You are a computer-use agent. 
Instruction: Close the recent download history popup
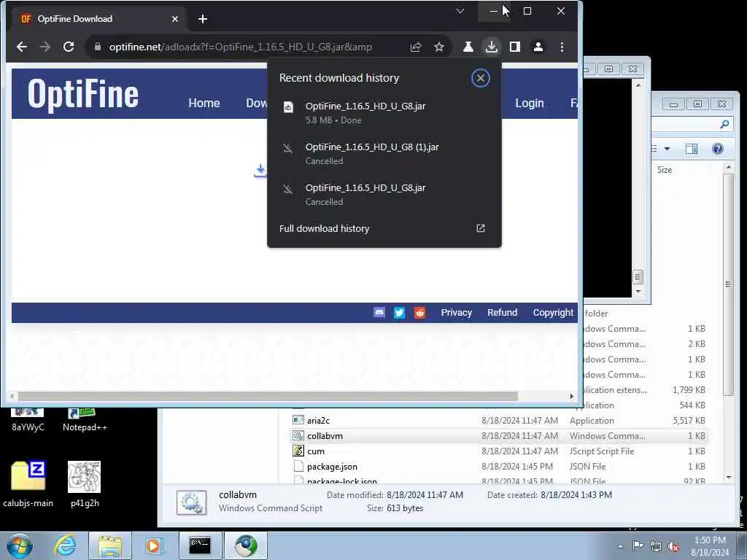pyautogui.click(x=480, y=78)
